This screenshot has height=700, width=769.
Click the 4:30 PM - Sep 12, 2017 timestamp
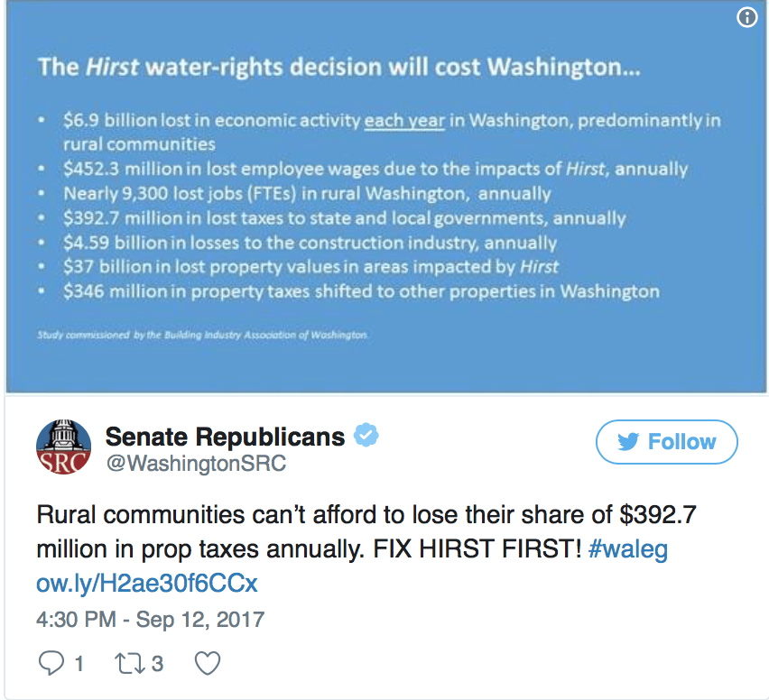pyautogui.click(x=151, y=620)
